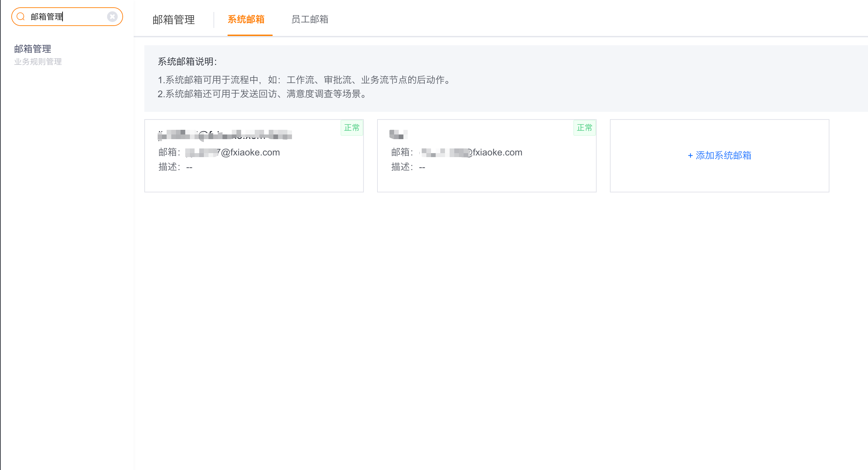The height and width of the screenshot is (470, 868).
Task: Select the email ending 7@fxiaoke.com
Action: click(232, 152)
